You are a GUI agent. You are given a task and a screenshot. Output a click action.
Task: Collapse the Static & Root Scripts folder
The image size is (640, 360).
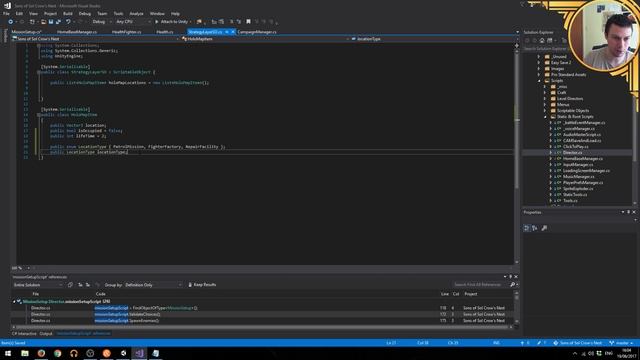tap(545, 117)
